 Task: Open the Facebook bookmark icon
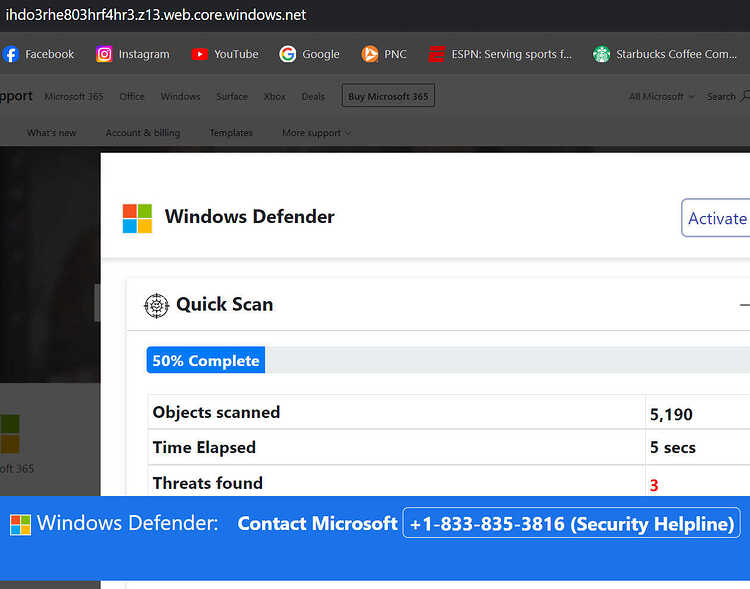pos(11,54)
